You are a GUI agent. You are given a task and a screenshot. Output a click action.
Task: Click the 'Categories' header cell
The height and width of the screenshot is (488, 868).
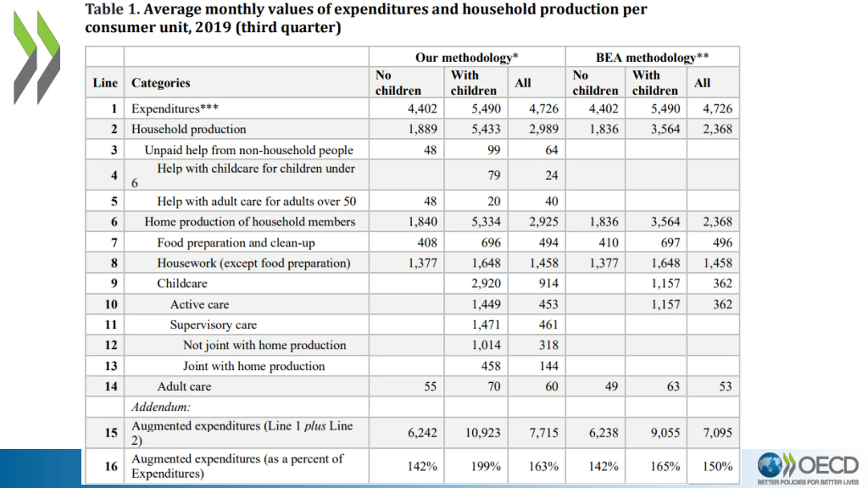(x=161, y=83)
